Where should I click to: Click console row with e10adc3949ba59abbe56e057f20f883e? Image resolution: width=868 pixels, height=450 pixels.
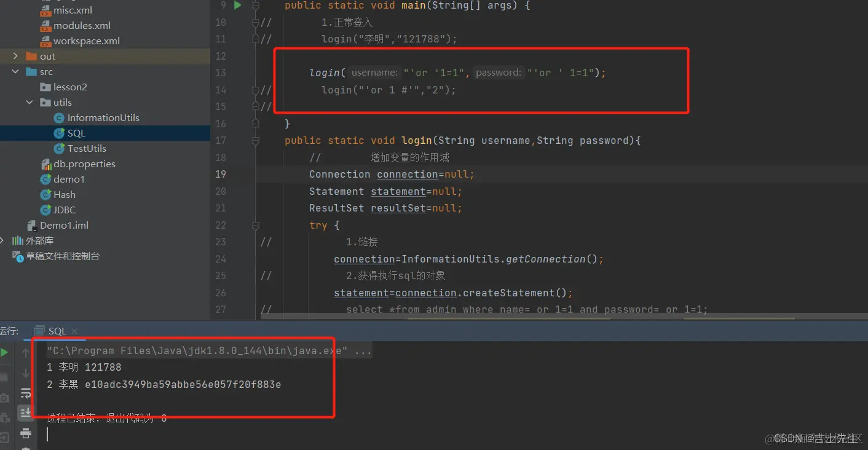tap(164, 385)
